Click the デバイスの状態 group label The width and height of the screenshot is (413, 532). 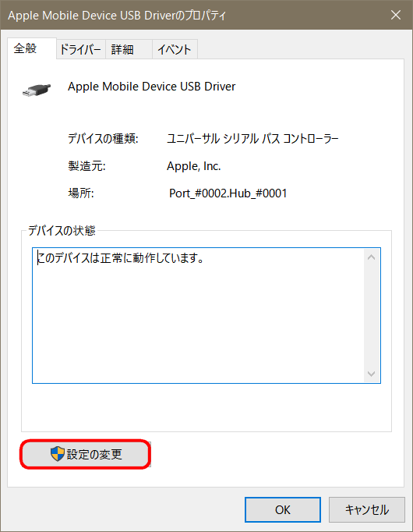(62, 231)
